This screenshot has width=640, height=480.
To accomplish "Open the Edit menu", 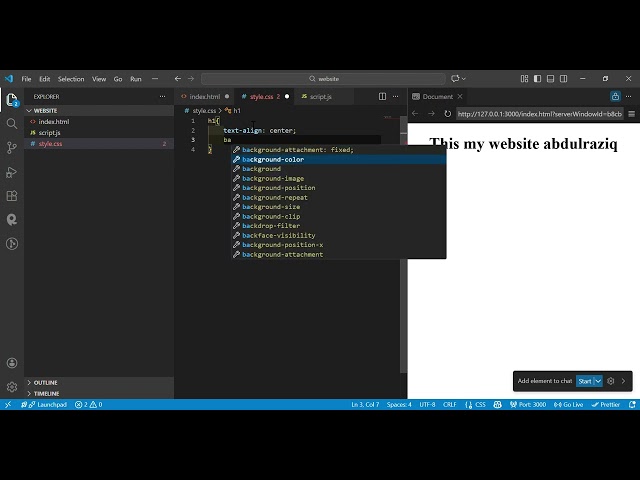I will (44, 79).
